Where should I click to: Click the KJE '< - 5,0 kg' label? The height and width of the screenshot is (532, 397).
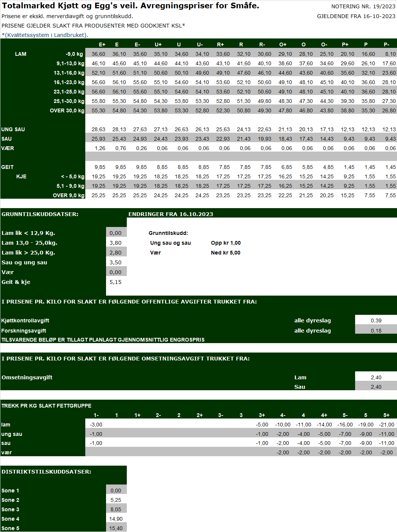(x=73, y=176)
